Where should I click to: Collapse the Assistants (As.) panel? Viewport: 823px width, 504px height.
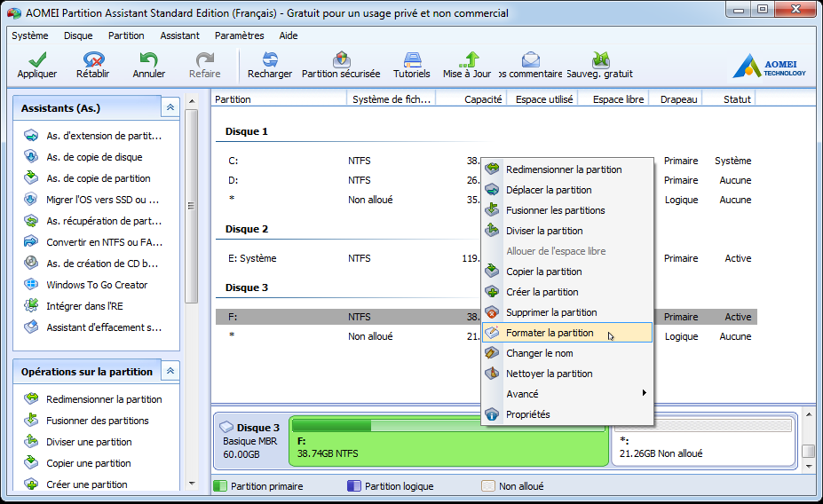point(170,107)
